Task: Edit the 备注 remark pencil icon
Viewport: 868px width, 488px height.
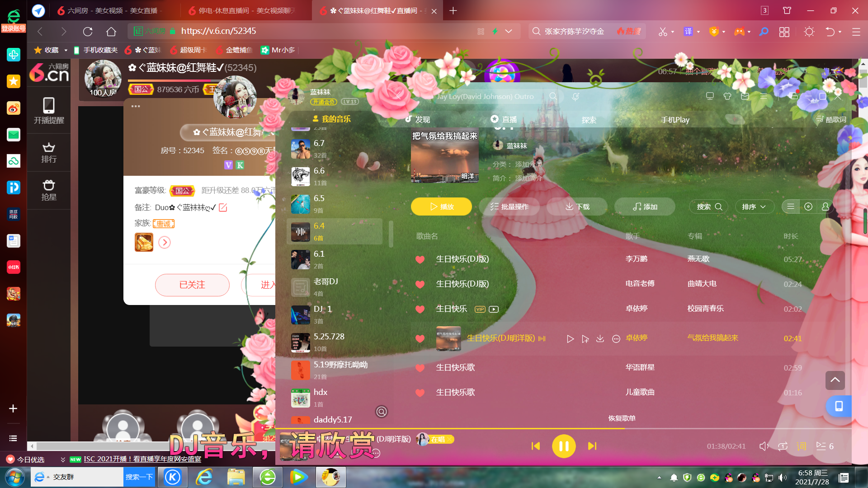Action: [x=223, y=207]
